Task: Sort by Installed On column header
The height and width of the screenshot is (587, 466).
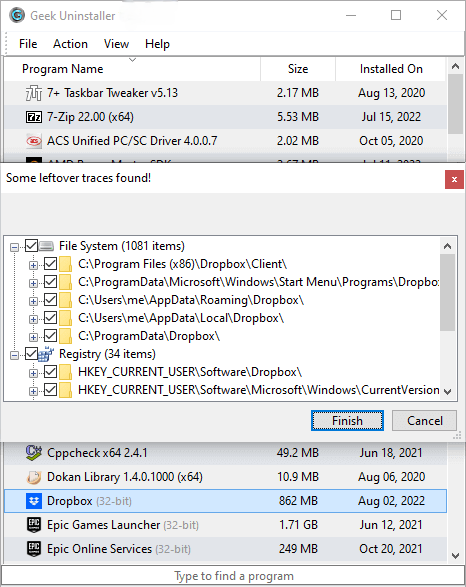Action: click(391, 69)
